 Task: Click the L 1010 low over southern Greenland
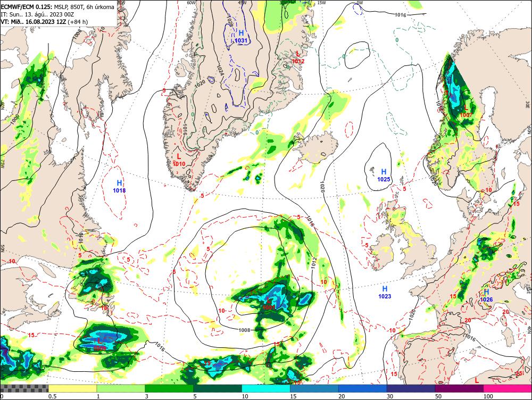[179, 160]
